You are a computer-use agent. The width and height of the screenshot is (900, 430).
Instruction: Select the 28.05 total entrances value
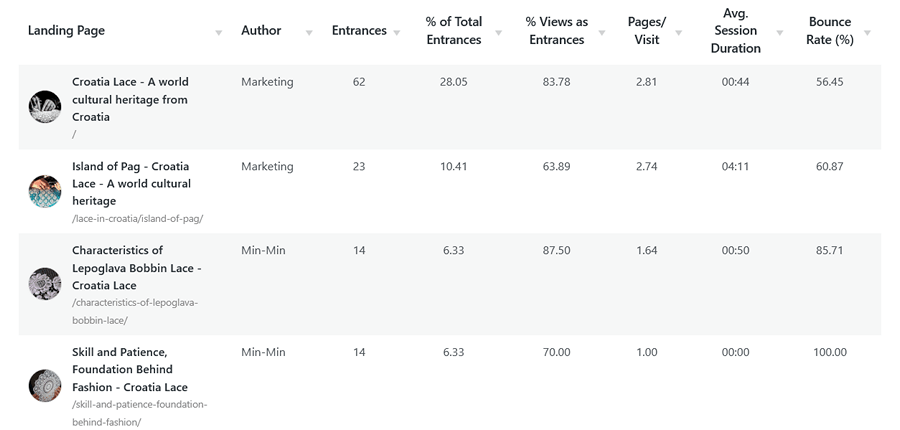coord(453,82)
